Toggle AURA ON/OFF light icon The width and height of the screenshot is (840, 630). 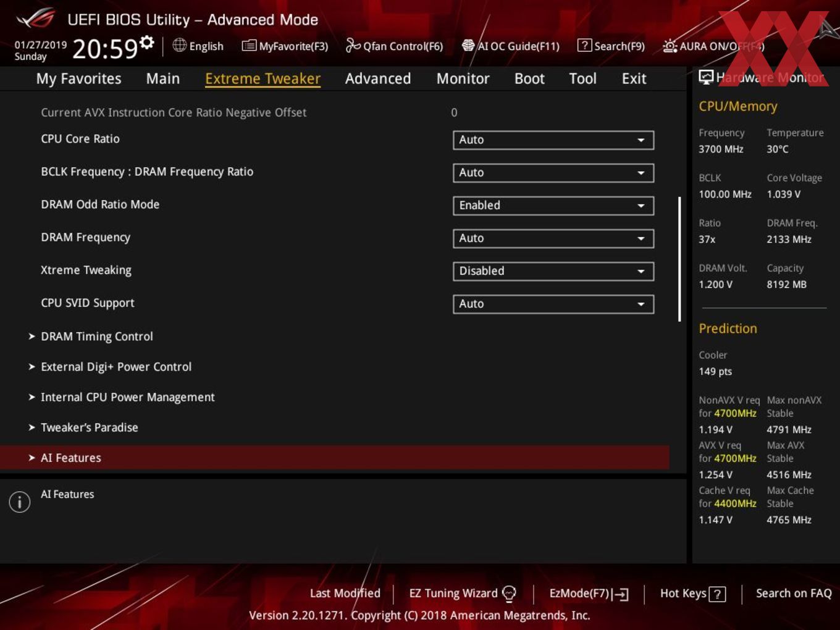click(670, 46)
